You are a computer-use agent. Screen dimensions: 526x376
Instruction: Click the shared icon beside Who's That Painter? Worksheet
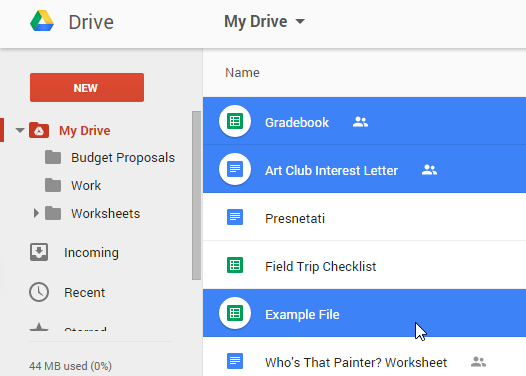478,362
